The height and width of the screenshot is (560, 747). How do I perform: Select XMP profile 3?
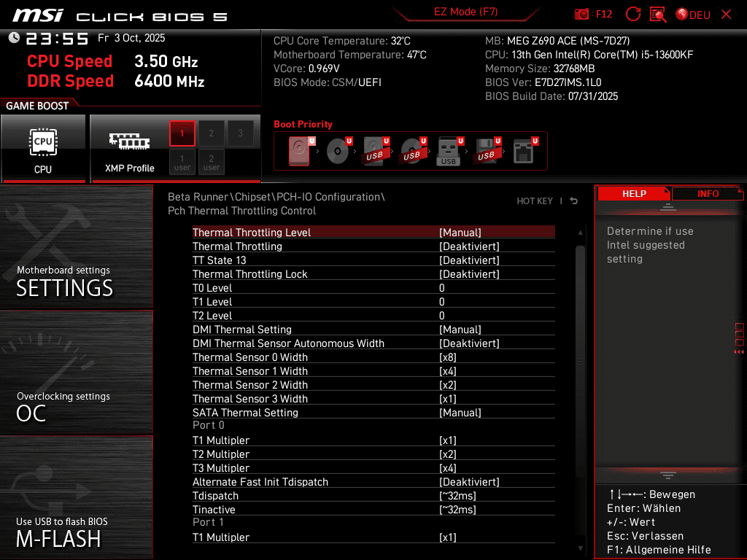click(240, 133)
